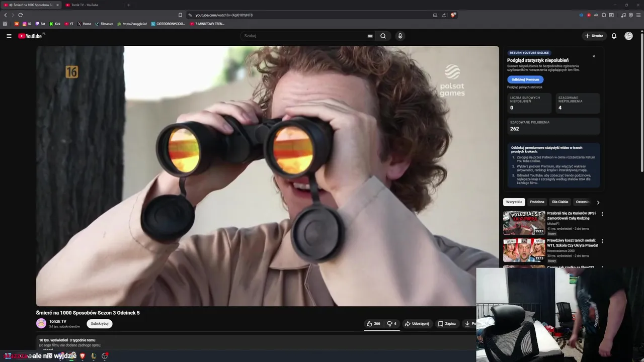Switch to the Torcik TV - YouTube tab
Viewport: 644px width, 362px height.
click(93, 5)
